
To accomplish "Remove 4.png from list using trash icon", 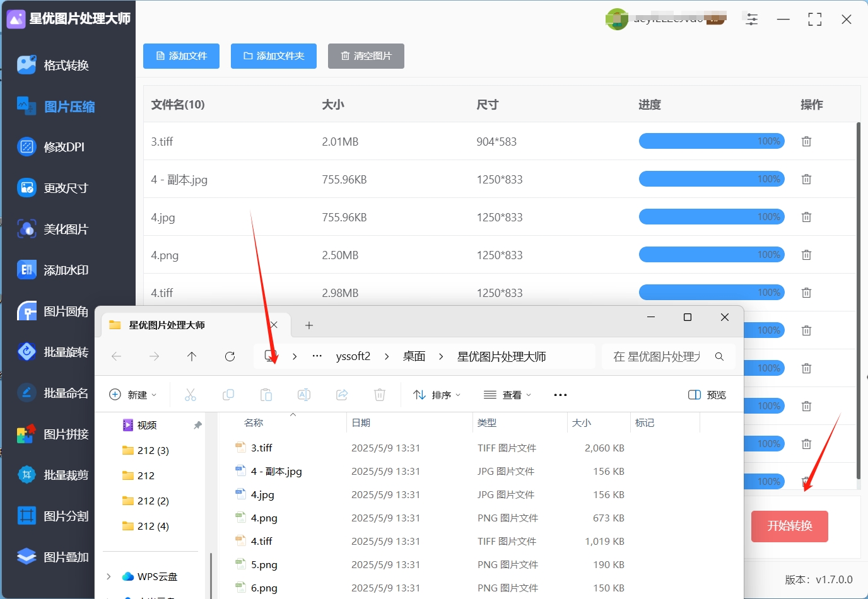I will 806,255.
